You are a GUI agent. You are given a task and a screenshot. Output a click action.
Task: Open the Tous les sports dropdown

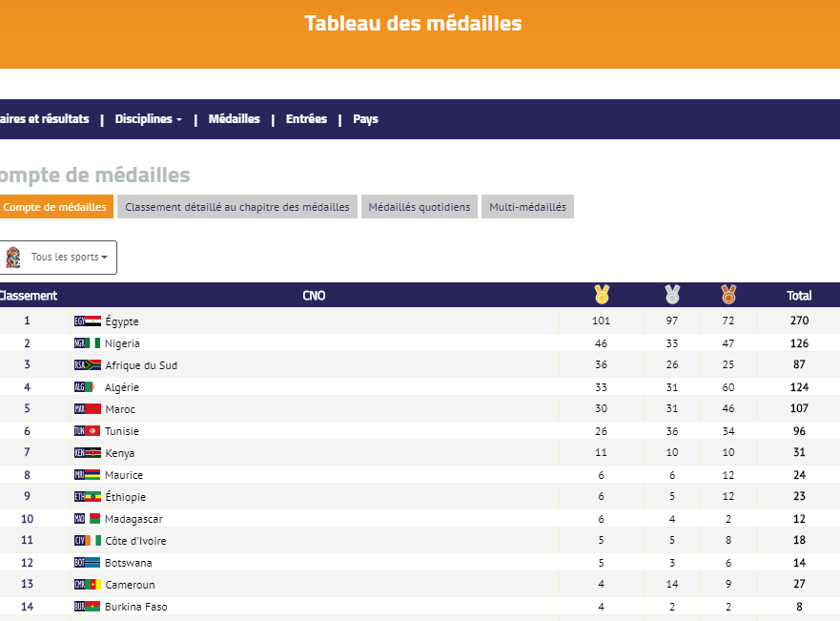tap(69, 258)
